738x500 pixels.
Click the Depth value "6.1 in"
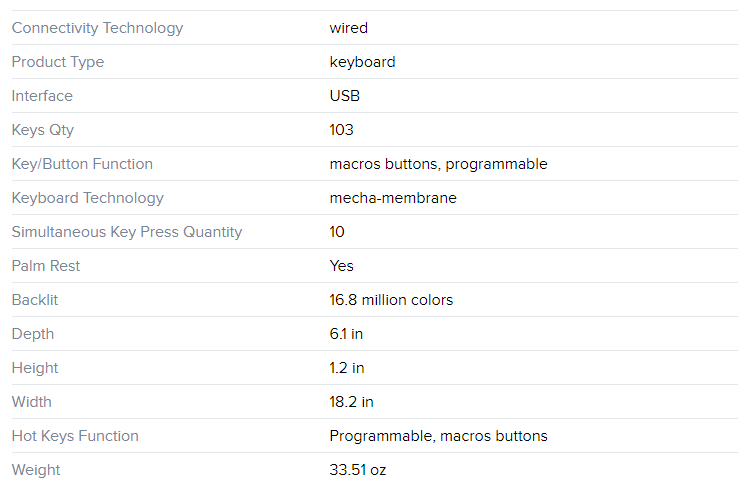point(346,334)
